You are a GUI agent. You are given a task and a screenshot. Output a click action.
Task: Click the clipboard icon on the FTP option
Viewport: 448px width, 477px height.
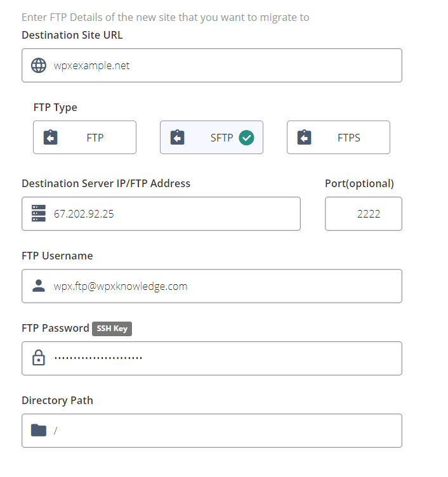pos(51,137)
